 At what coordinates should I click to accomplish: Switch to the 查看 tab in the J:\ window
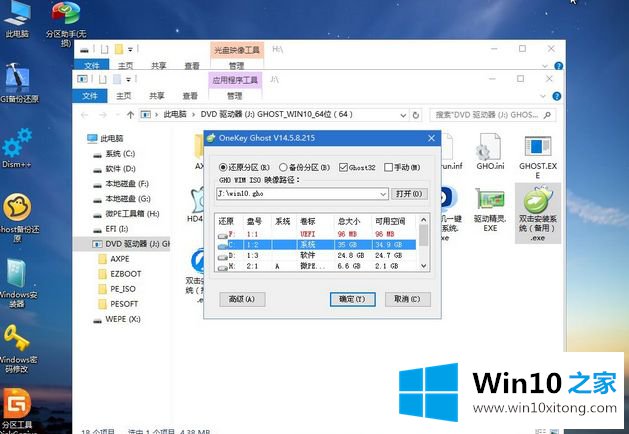[x=190, y=96]
